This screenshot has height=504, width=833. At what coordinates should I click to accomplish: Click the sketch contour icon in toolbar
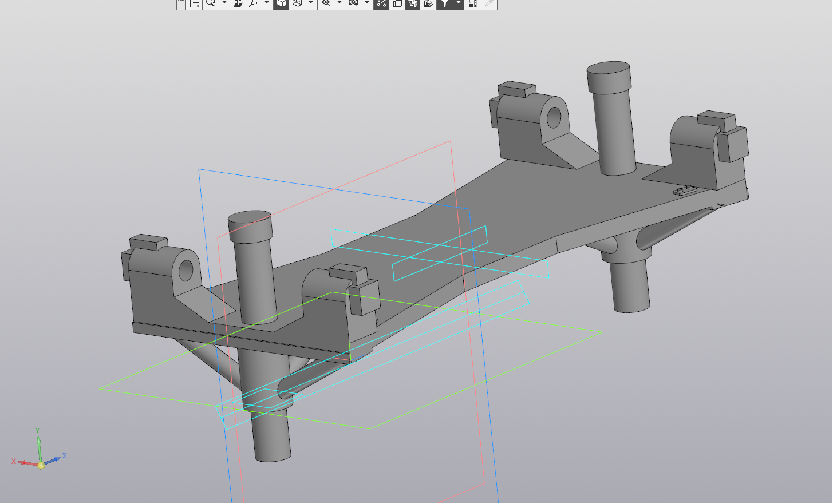click(195, 3)
